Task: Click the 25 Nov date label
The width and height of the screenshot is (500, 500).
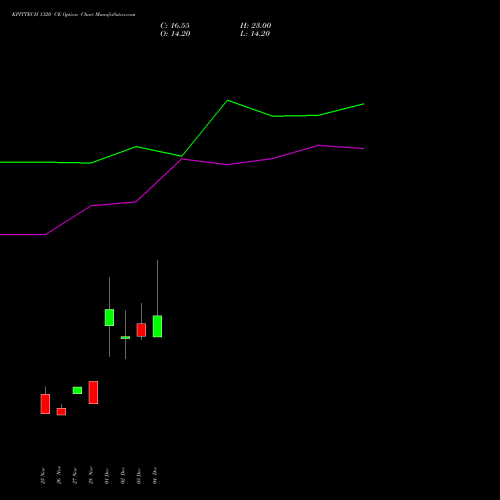Action: pos(43,476)
